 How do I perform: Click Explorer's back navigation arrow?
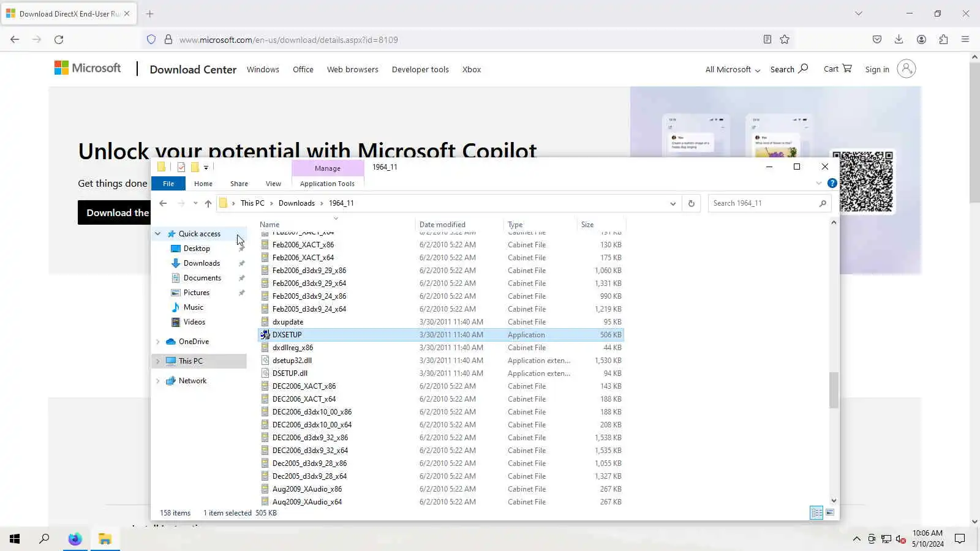[163, 203]
